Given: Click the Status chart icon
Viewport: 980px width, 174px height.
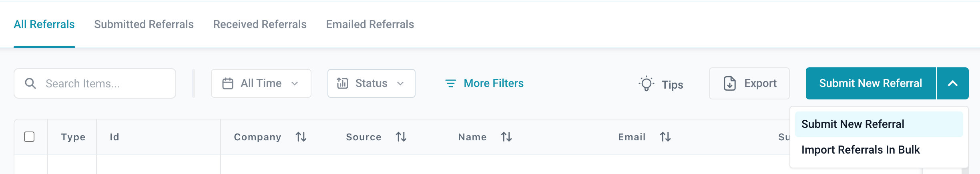Looking at the screenshot, I should [342, 83].
